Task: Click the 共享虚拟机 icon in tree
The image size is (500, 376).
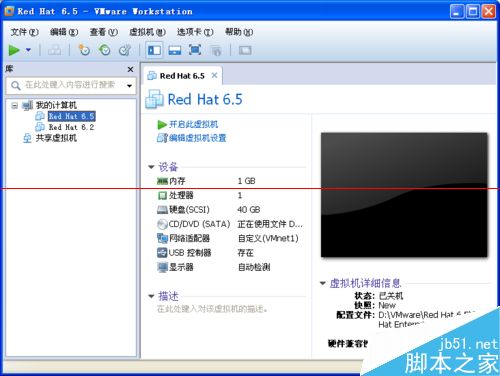Action: (x=27, y=138)
